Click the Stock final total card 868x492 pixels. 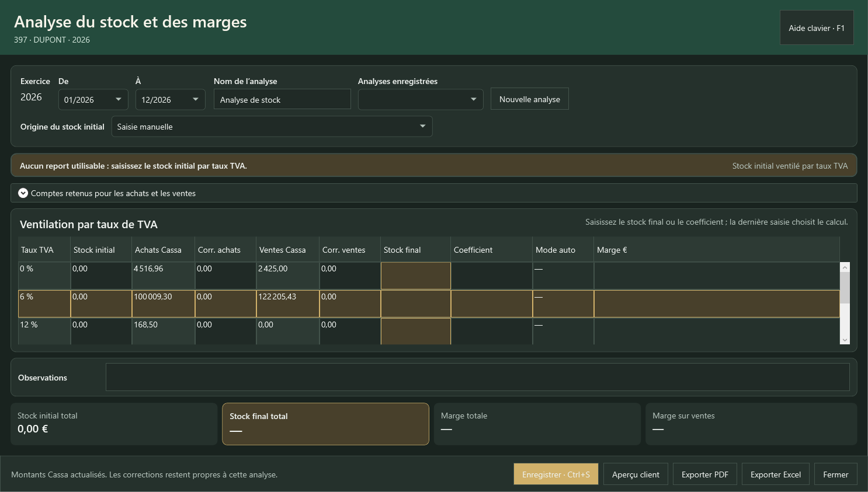click(x=326, y=424)
